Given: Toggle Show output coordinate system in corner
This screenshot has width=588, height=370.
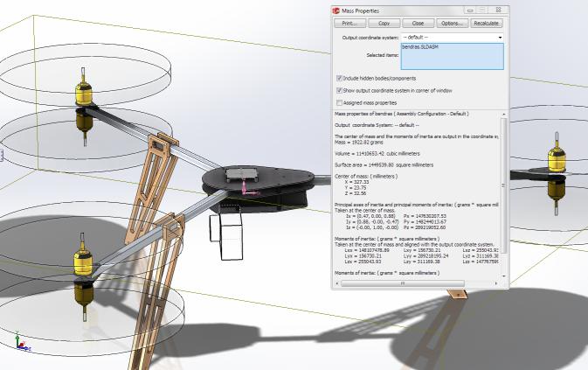Looking at the screenshot, I should [340, 90].
